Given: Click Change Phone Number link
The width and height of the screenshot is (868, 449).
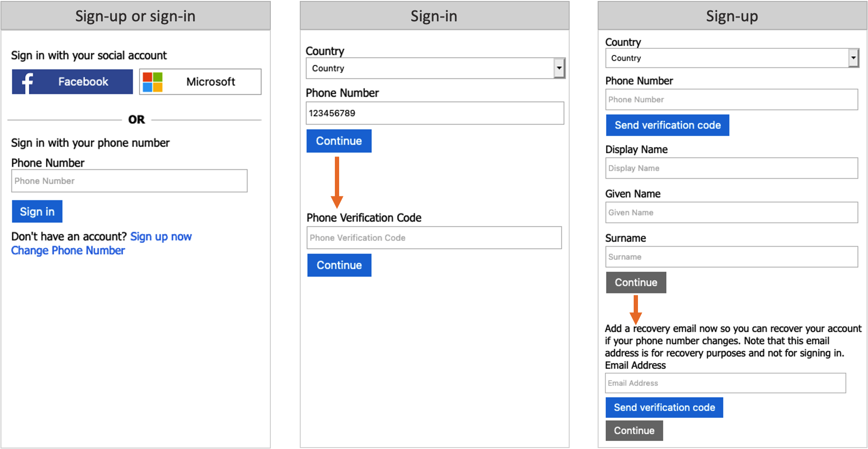Looking at the screenshot, I should [67, 250].
